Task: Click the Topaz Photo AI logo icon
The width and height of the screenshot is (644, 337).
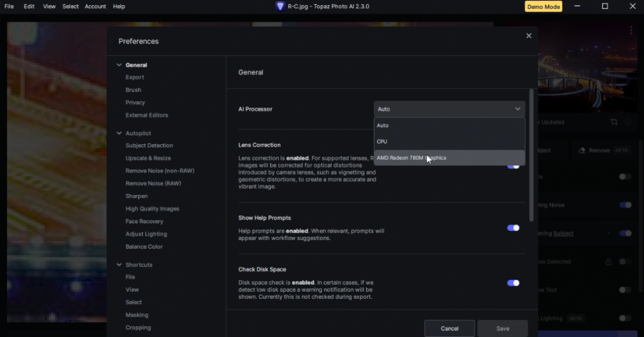Action: point(280,6)
